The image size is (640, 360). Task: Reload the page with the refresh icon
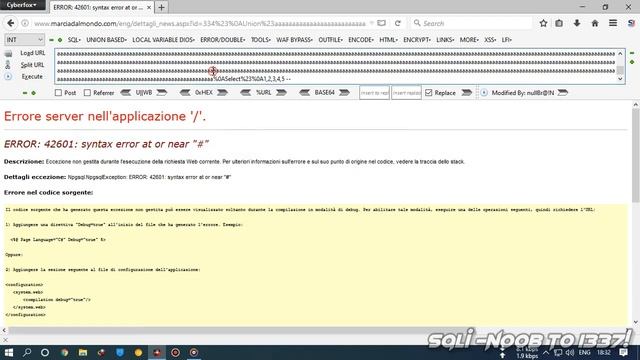pyautogui.click(x=398, y=23)
